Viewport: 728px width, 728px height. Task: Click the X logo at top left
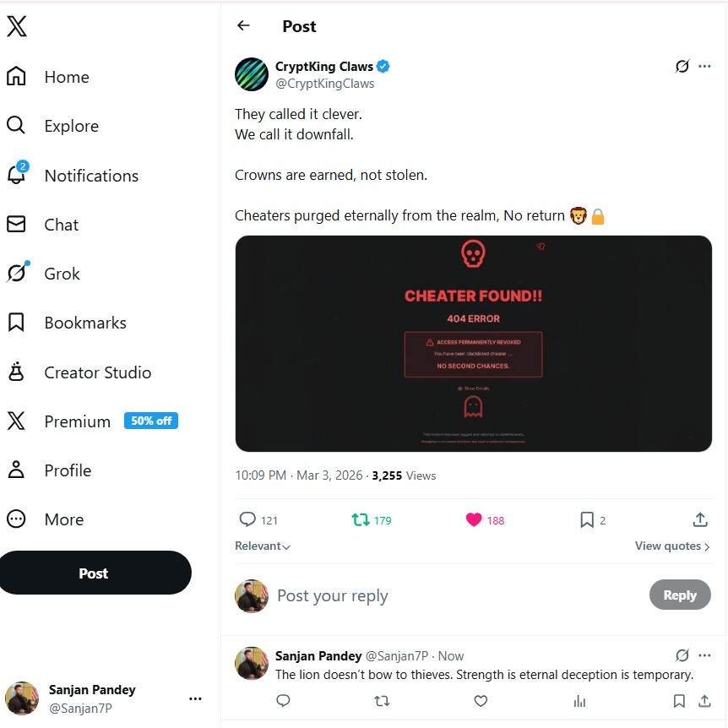(17, 26)
